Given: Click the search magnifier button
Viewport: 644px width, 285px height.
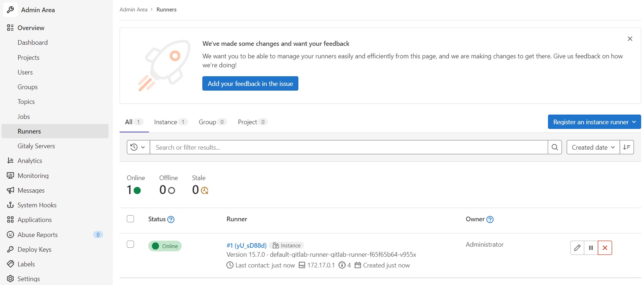Looking at the screenshot, I should [x=555, y=147].
